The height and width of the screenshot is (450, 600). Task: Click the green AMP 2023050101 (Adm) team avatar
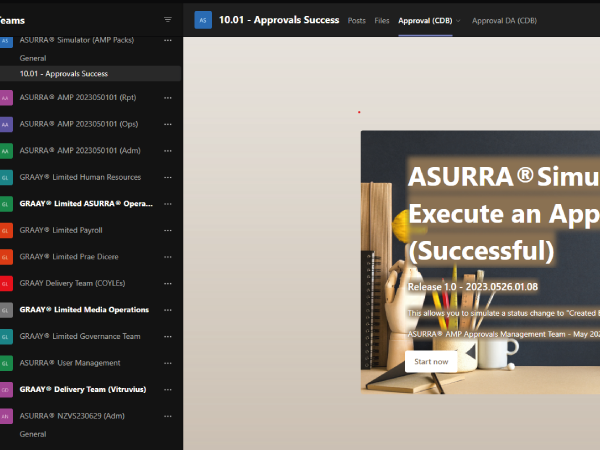[x=5, y=151]
